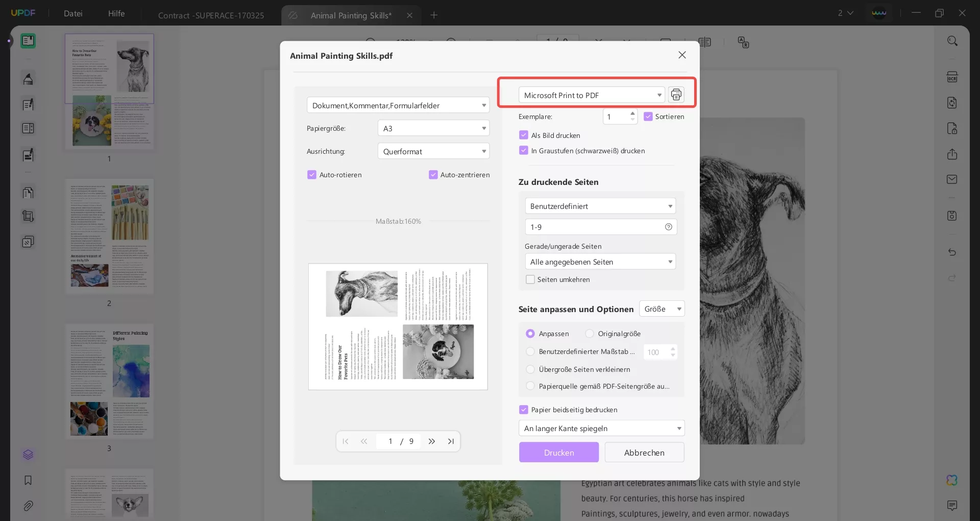Viewport: 980px width, 521px height.
Task: Toggle Auto-rotieren checkbox
Action: 312,175
